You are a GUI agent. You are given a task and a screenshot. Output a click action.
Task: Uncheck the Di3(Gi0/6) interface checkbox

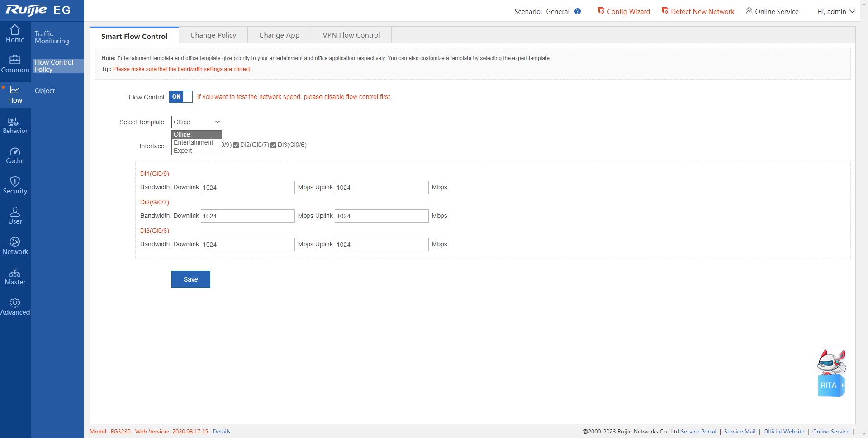coord(273,145)
